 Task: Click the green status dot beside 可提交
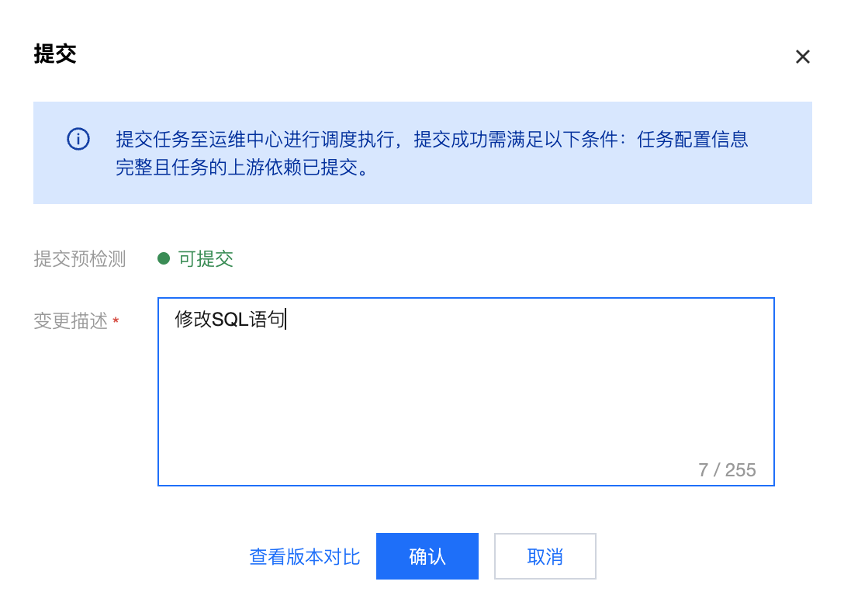(164, 258)
